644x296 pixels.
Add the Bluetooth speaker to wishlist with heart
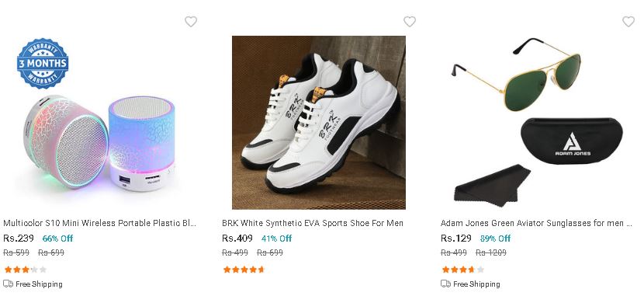[191, 22]
